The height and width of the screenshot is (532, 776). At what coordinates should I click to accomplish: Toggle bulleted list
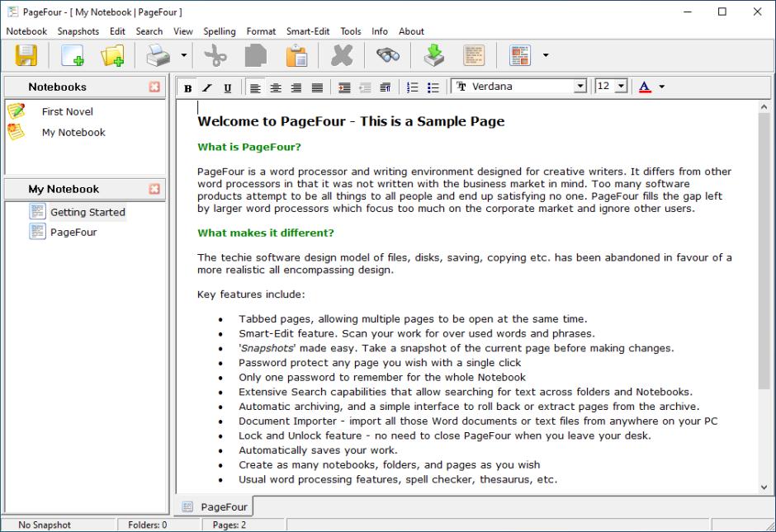point(433,88)
